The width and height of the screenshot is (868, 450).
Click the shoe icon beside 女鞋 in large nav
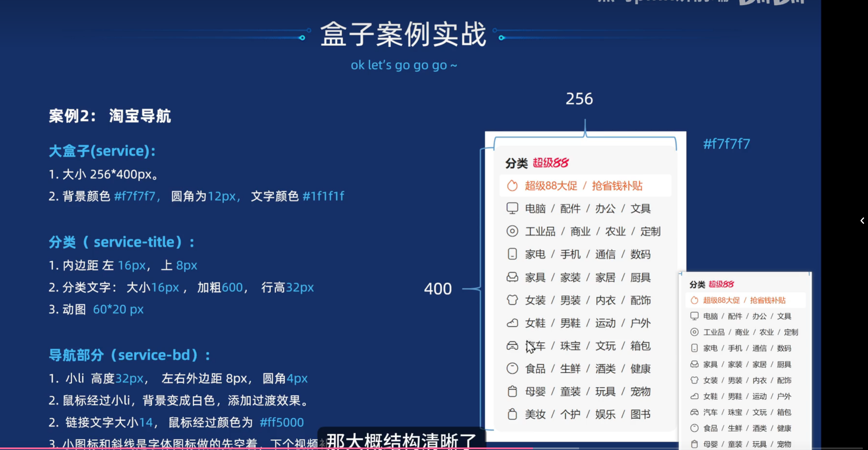tap(512, 323)
